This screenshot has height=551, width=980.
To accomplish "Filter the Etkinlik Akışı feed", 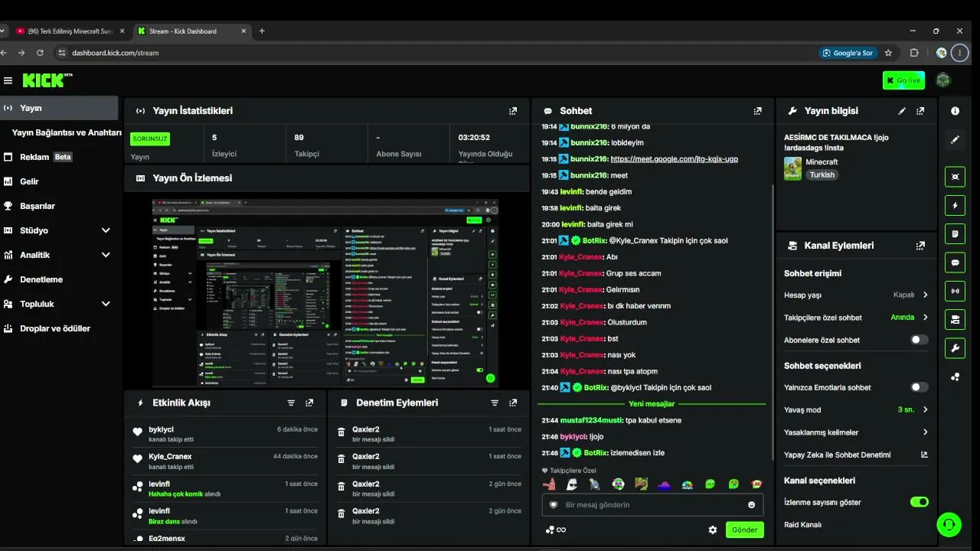I will pyautogui.click(x=291, y=403).
